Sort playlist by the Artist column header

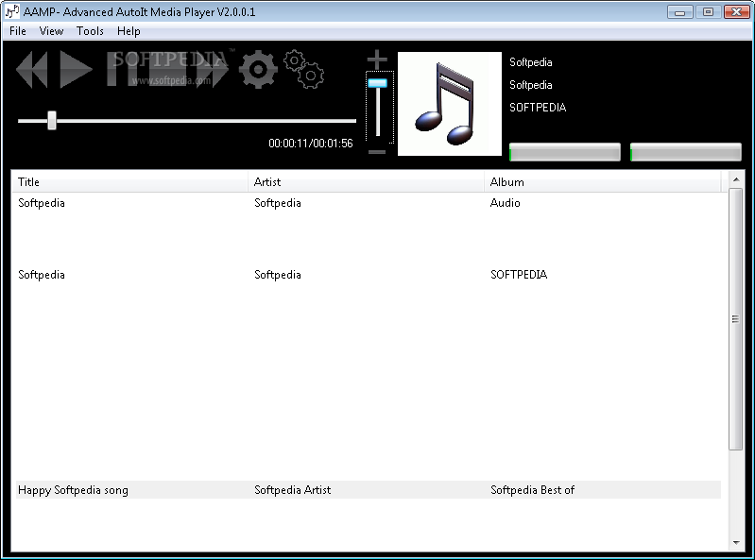tap(366, 182)
